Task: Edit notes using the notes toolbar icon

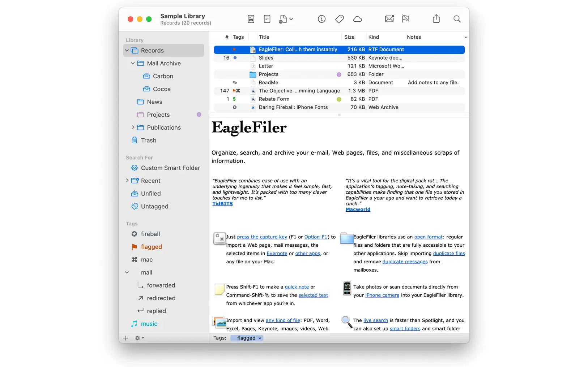Action: click(267, 19)
